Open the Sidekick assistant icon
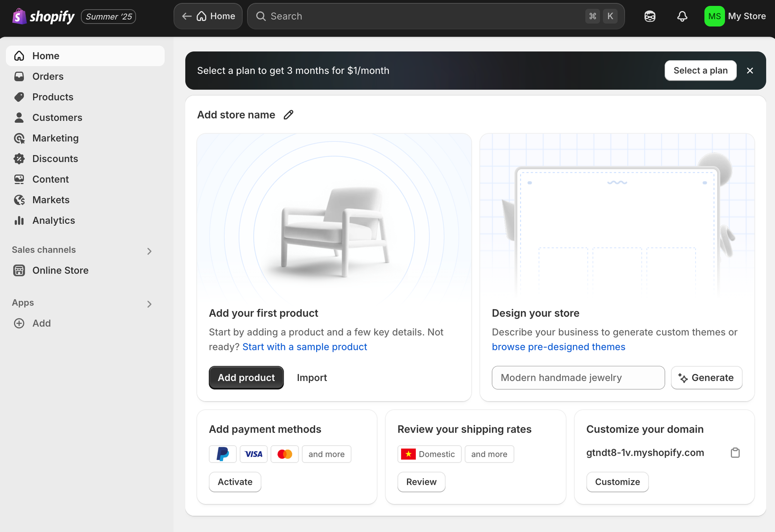Screen dimensions: 775x532 click(x=650, y=16)
